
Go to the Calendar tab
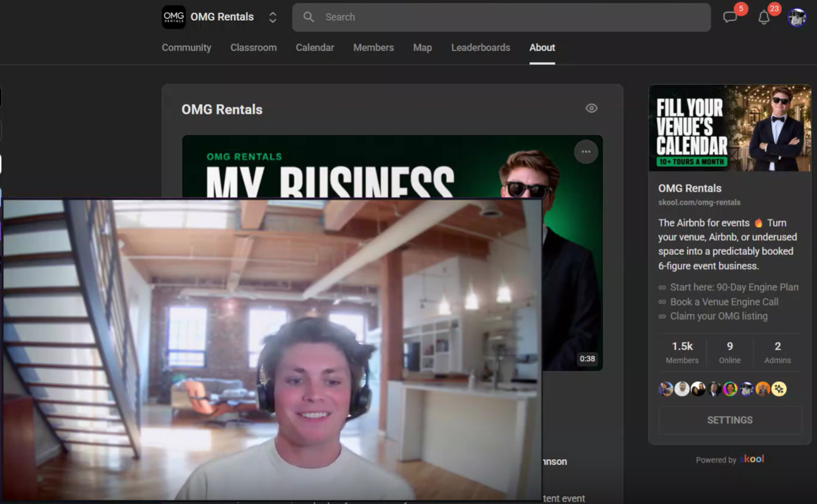315,48
